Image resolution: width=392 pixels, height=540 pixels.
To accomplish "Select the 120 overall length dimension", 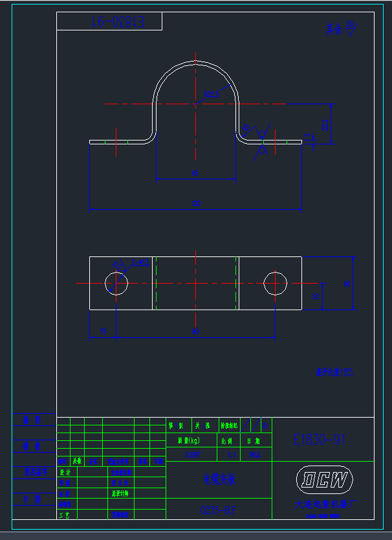I will [196, 203].
